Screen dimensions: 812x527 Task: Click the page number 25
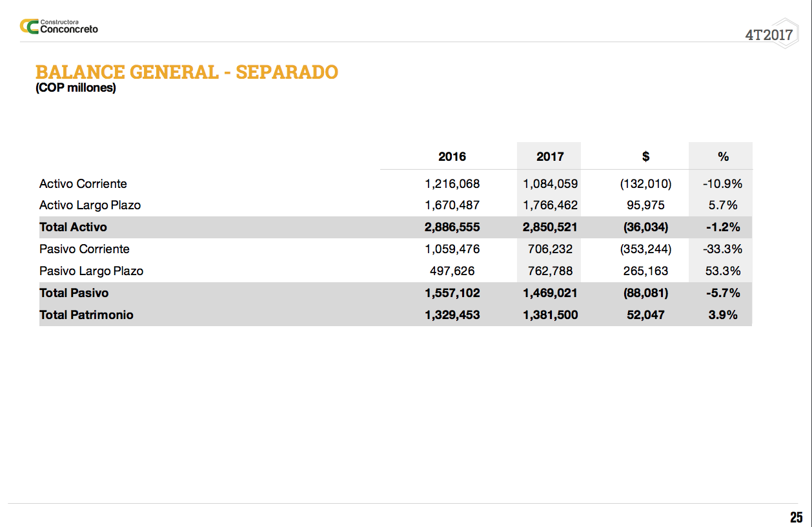pos(796,517)
